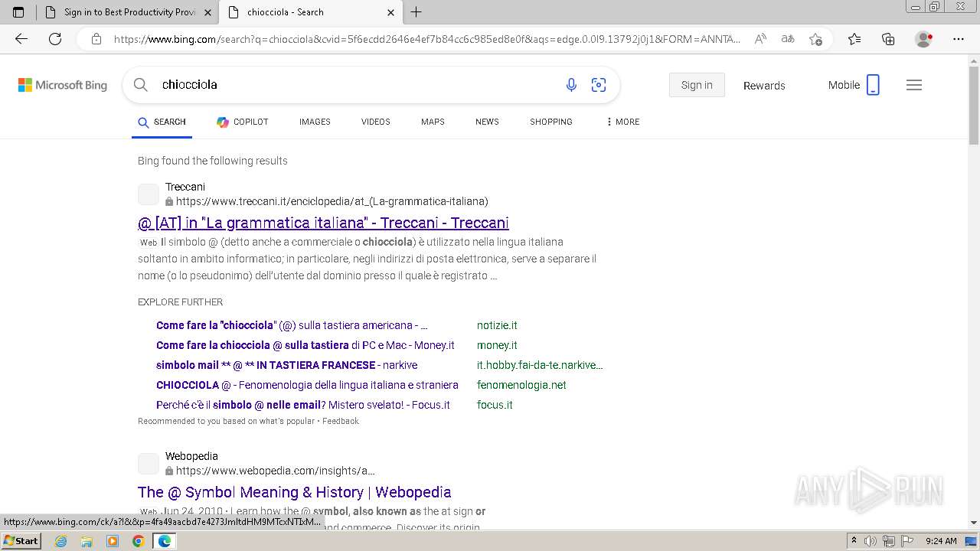Open the Windows Start menu
980x551 pixels.
tap(21, 540)
